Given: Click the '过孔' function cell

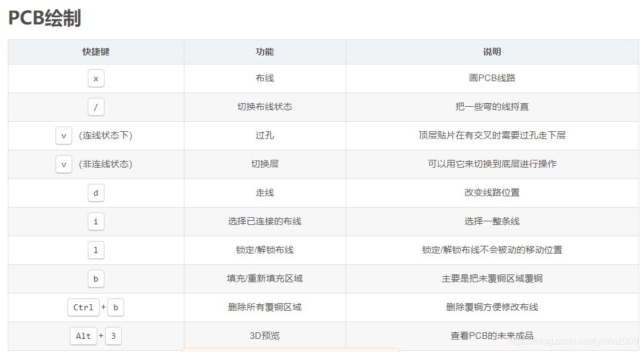Looking at the screenshot, I should [264, 135].
